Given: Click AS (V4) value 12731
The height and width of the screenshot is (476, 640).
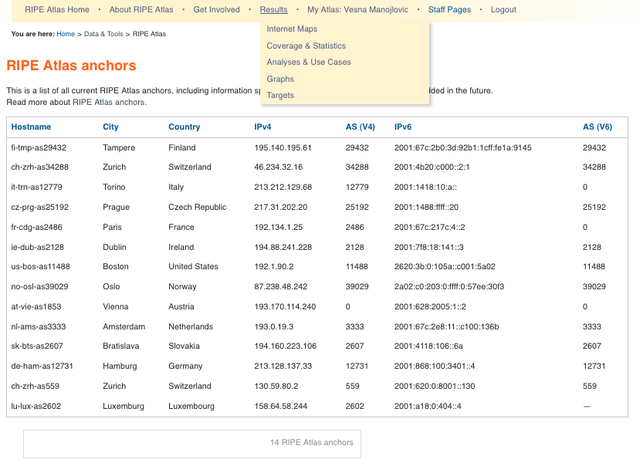Looking at the screenshot, I should tap(356, 366).
